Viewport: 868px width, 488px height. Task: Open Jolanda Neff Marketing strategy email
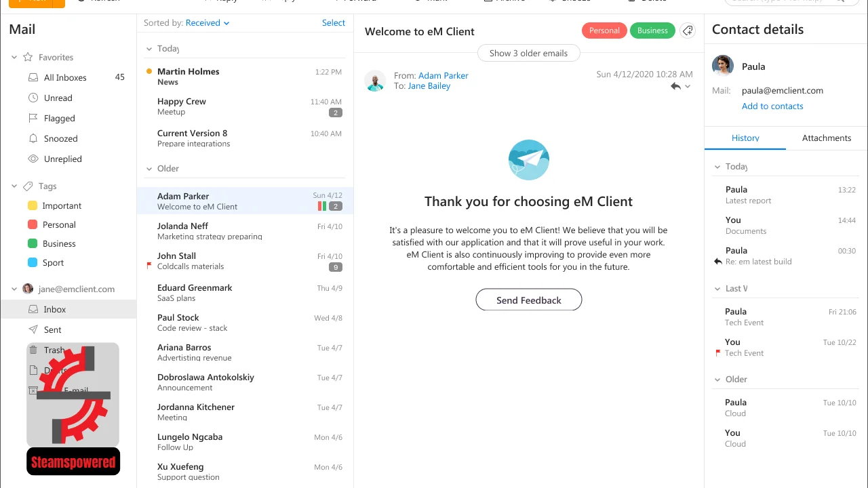click(245, 231)
